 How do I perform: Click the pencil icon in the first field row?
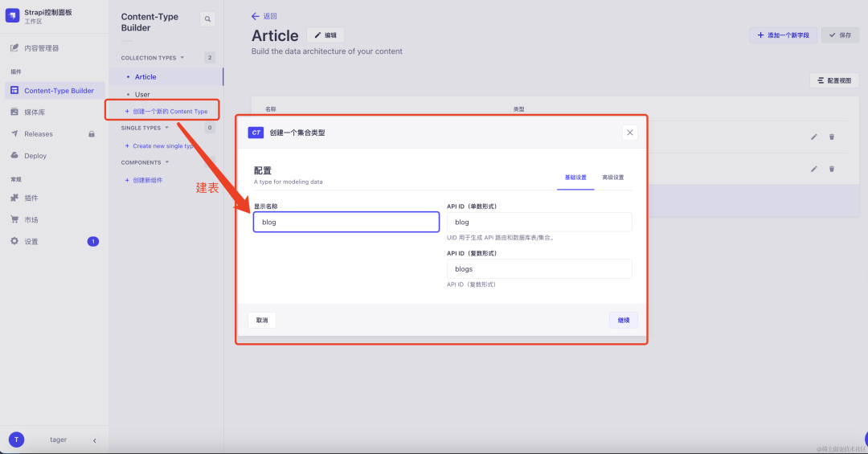[x=813, y=137]
